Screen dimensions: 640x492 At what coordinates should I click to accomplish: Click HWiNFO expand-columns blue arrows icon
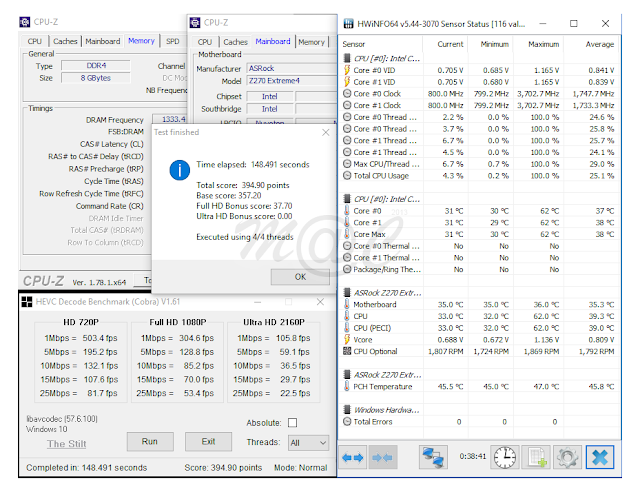(x=353, y=457)
